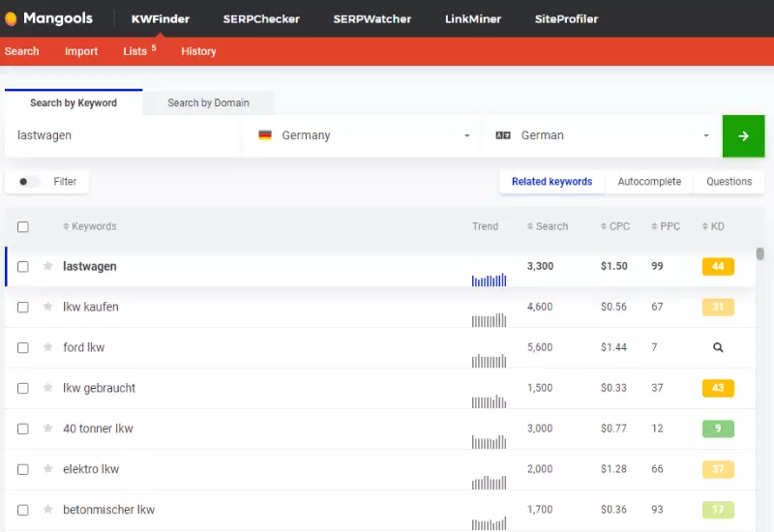Click KD badge 44 for lastwagen
The image size is (774, 532).
pyautogui.click(x=718, y=267)
